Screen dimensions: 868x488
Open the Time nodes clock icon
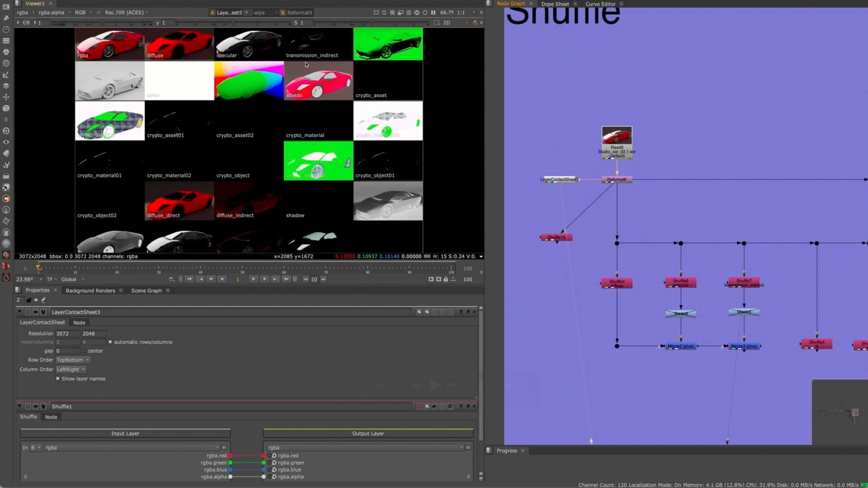click(x=6, y=30)
